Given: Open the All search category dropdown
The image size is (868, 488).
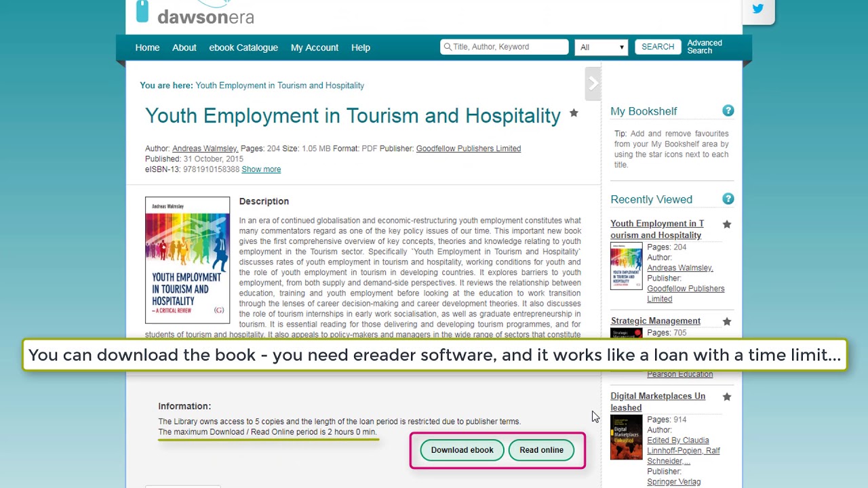Looking at the screenshot, I should [601, 47].
